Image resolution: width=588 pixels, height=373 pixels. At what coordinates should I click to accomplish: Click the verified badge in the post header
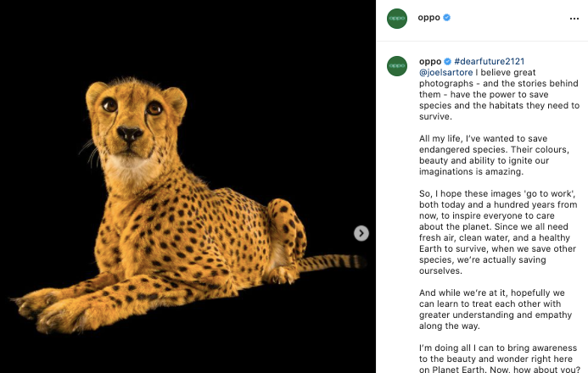[x=446, y=18]
